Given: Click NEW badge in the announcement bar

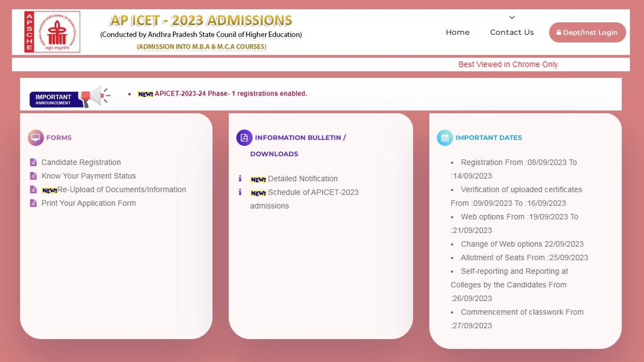Looking at the screenshot, I should click(x=145, y=94).
